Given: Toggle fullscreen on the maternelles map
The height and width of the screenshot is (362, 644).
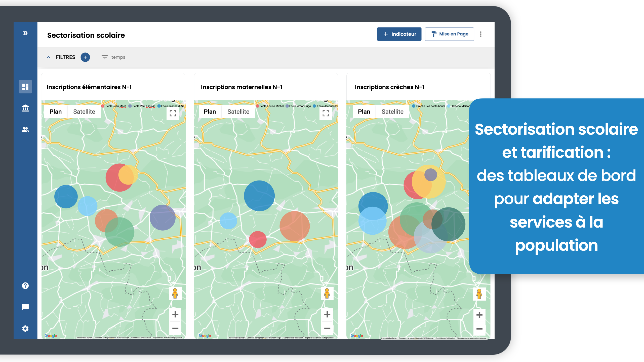Looking at the screenshot, I should [x=326, y=113].
